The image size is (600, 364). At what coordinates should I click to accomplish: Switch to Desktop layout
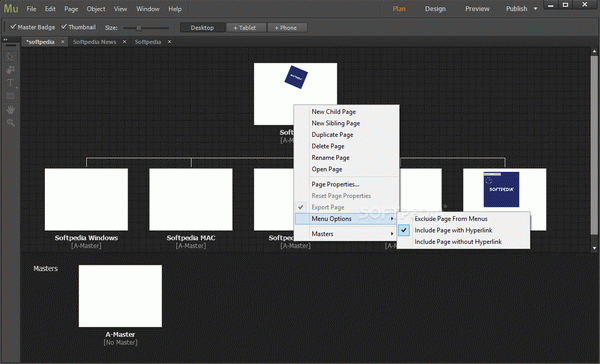pyautogui.click(x=202, y=28)
